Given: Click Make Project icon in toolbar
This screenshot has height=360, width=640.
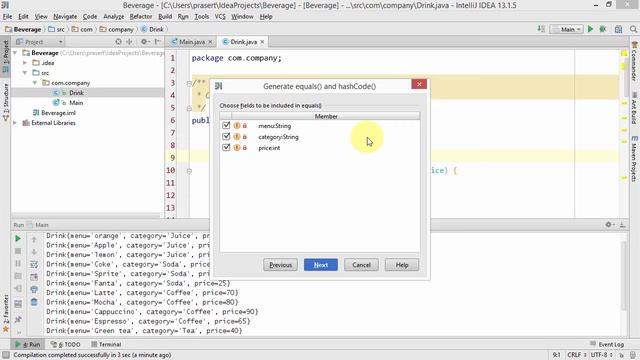Looking at the screenshot, I should tap(541, 29).
